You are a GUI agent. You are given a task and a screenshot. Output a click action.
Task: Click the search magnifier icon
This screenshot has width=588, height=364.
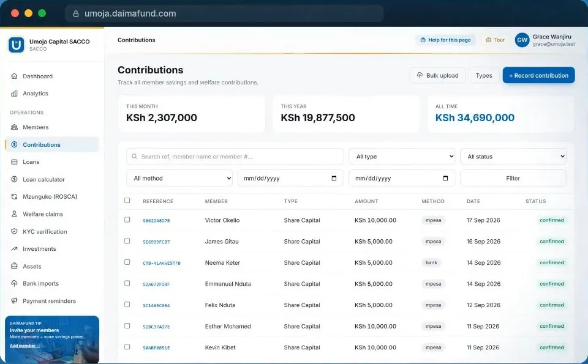point(134,157)
